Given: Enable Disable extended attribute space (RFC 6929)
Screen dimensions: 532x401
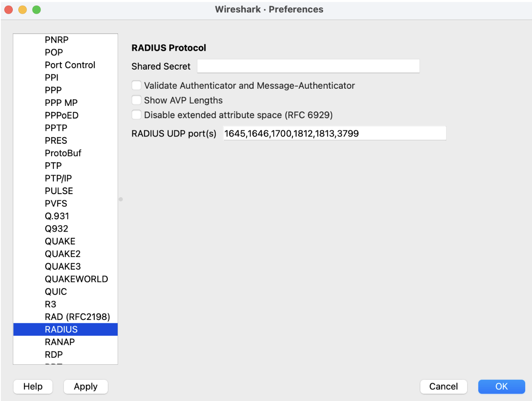Looking at the screenshot, I should pyautogui.click(x=136, y=114).
